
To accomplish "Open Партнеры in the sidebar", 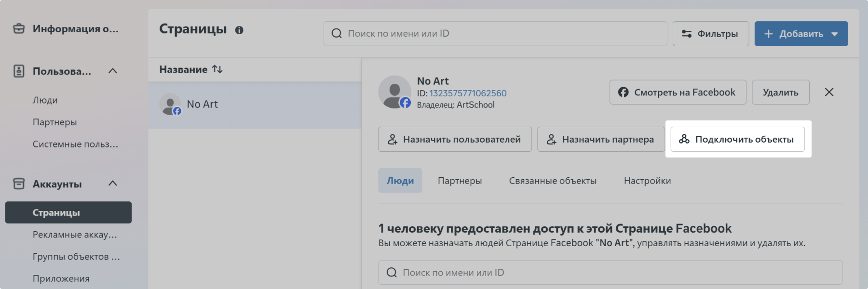I will (x=55, y=122).
